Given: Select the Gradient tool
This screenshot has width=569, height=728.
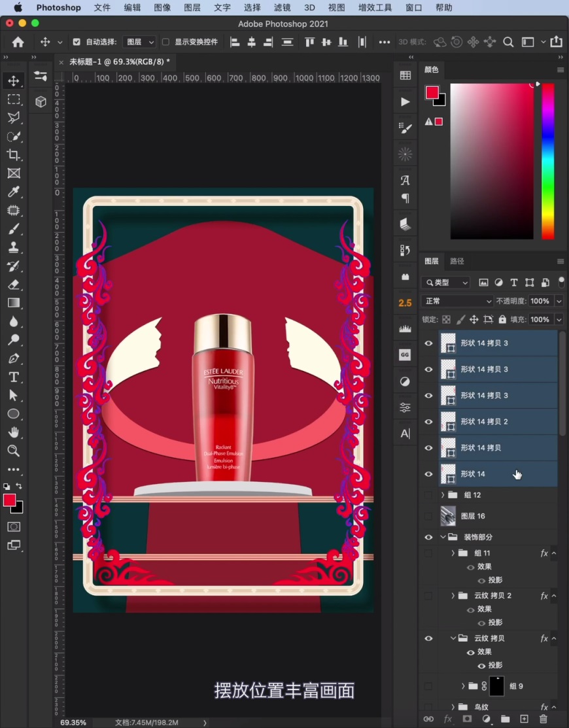Looking at the screenshot, I should point(14,303).
